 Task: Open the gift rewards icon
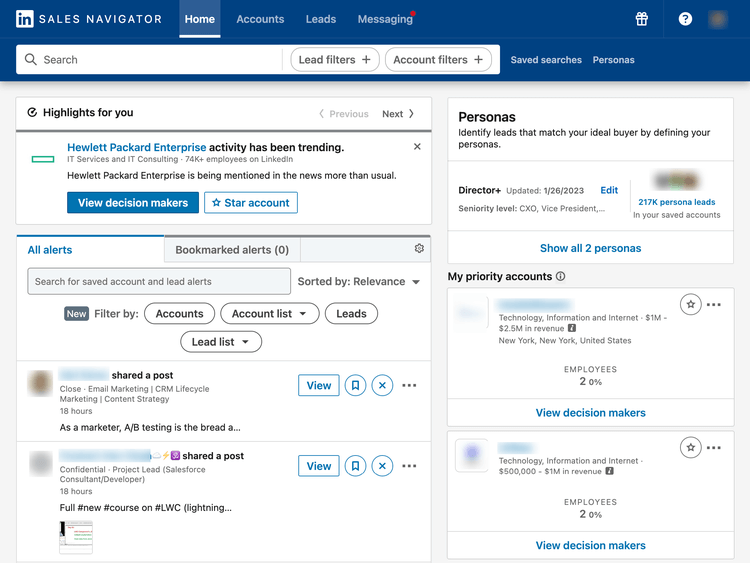(641, 19)
